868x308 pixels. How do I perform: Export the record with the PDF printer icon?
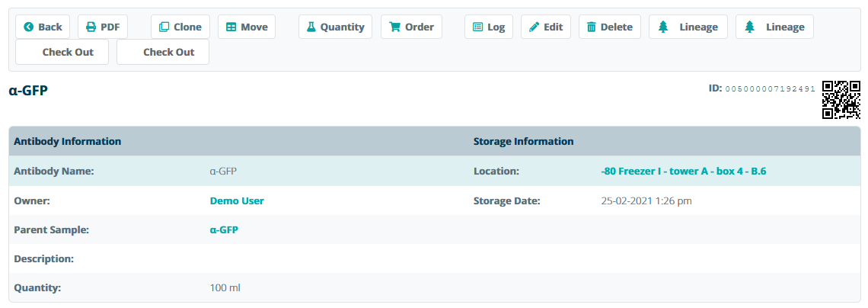tap(103, 27)
